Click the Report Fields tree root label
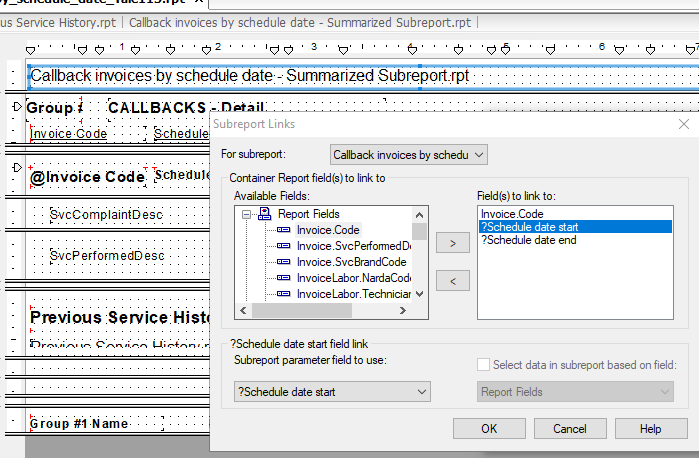The image size is (699, 458). [308, 214]
